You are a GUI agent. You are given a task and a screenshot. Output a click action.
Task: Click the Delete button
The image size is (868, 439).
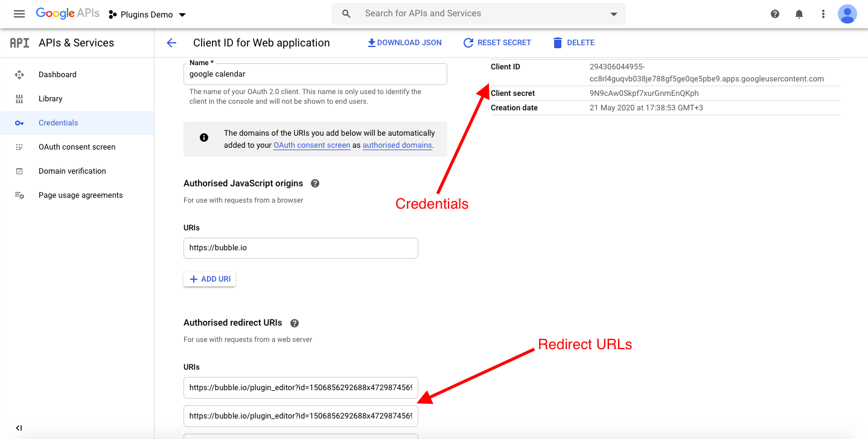tap(573, 43)
